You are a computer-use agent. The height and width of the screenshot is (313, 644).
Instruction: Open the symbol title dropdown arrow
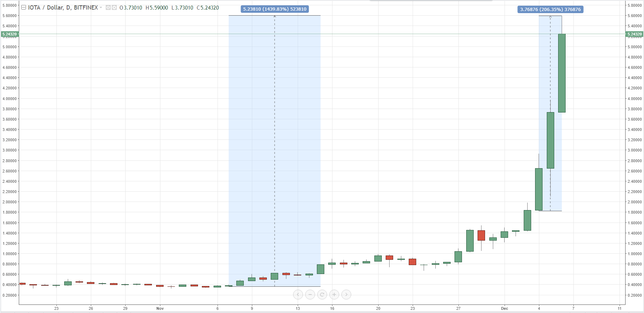pos(101,7)
